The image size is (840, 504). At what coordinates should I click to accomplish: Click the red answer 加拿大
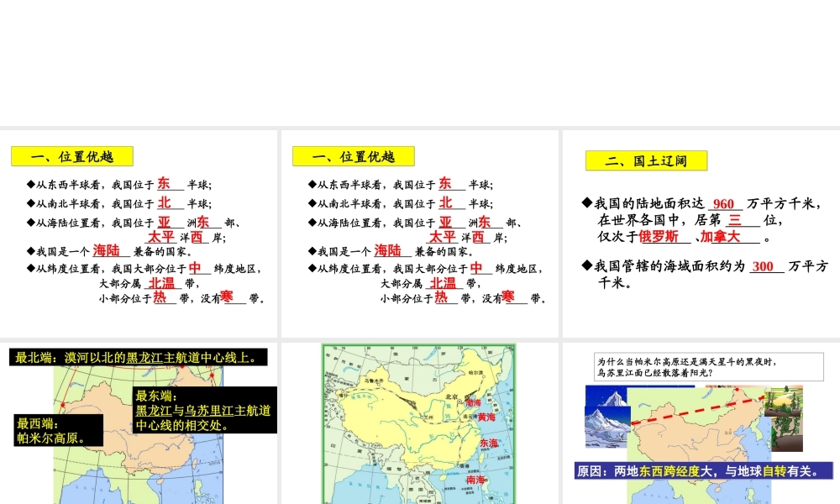coord(720,236)
